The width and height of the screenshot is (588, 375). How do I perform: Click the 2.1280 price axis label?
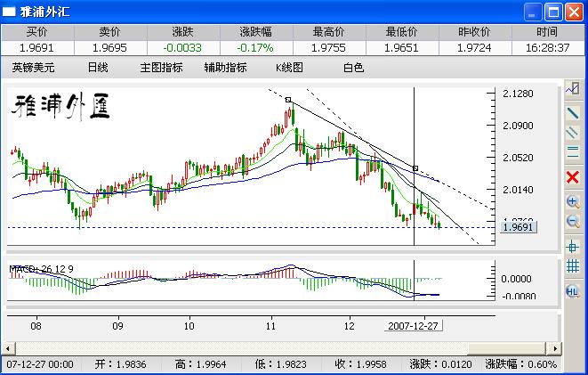(x=518, y=94)
